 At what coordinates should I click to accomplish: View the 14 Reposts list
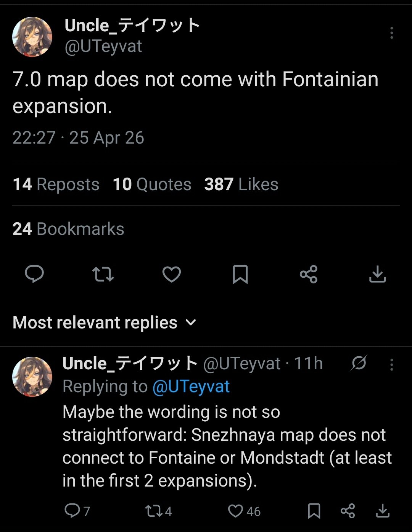[x=56, y=184]
